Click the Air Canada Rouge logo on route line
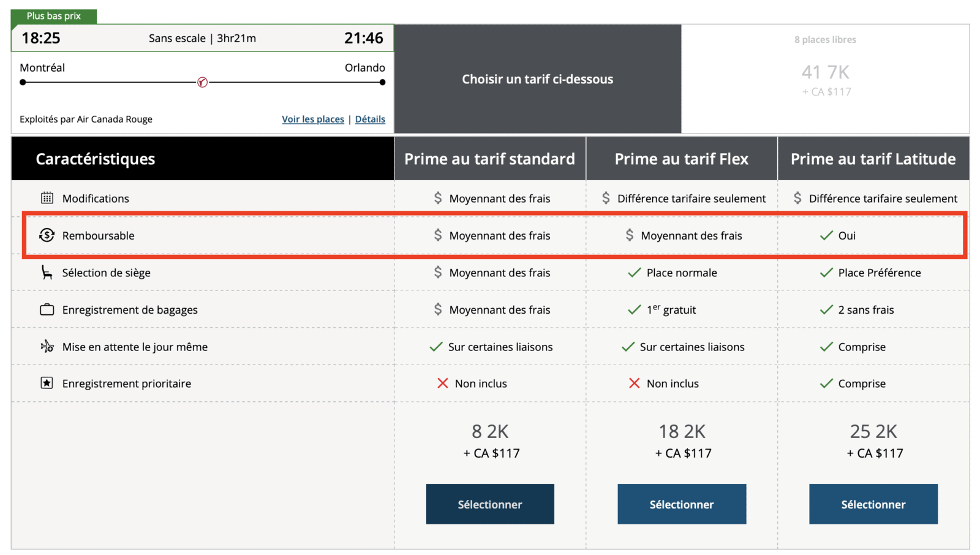Screen dimensions: 980x555 (x=202, y=82)
